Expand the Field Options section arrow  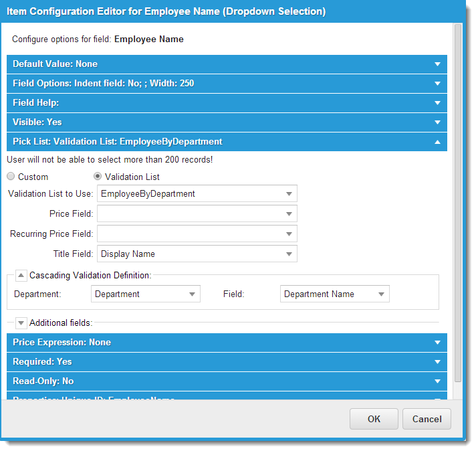pyautogui.click(x=437, y=84)
